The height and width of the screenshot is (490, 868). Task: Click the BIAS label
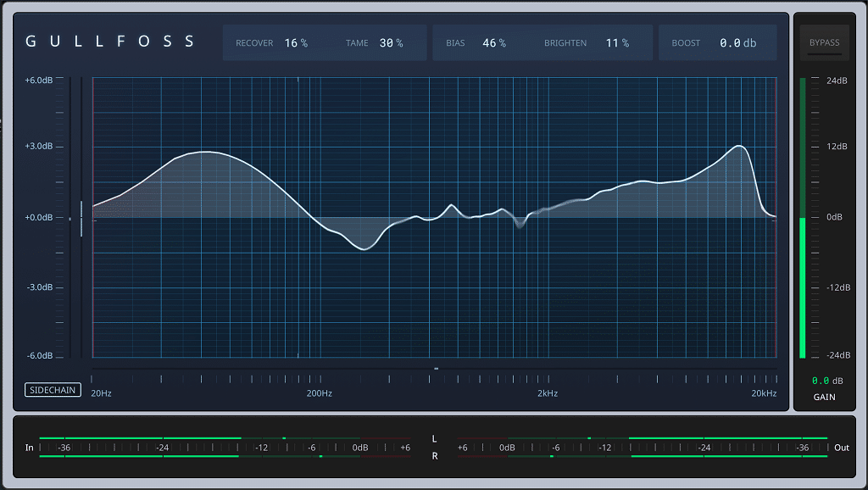coord(455,42)
